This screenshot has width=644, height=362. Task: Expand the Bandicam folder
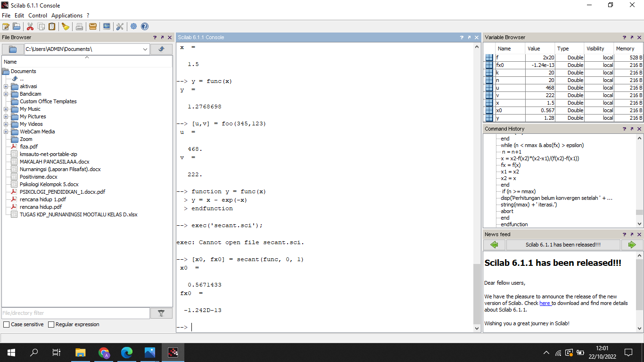pos(6,94)
